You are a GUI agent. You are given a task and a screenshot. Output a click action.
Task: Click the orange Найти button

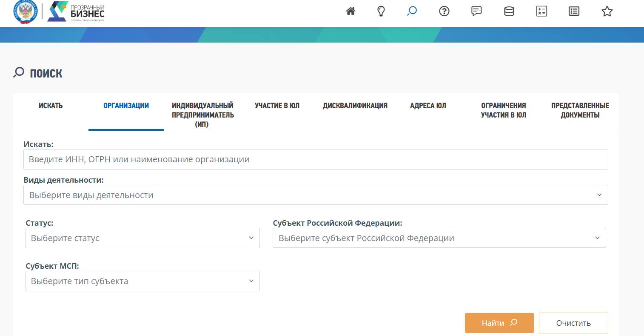pos(499,323)
